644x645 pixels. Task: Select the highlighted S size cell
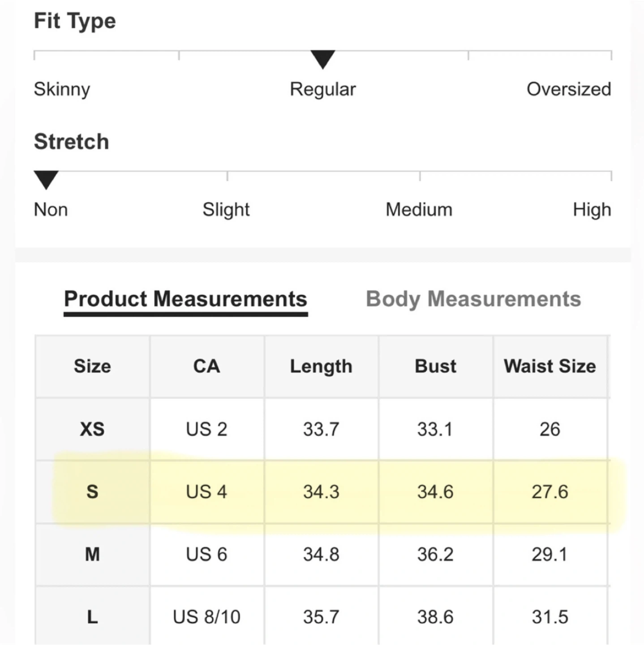[92, 492]
